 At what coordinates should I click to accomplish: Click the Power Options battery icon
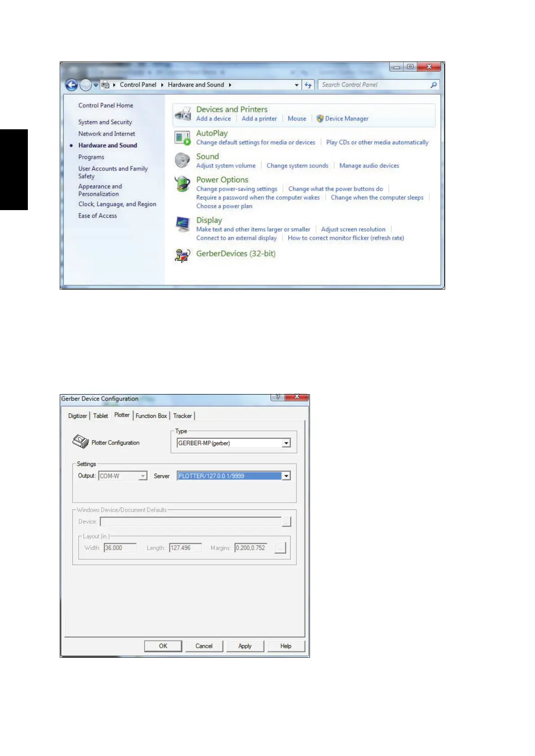tap(183, 184)
